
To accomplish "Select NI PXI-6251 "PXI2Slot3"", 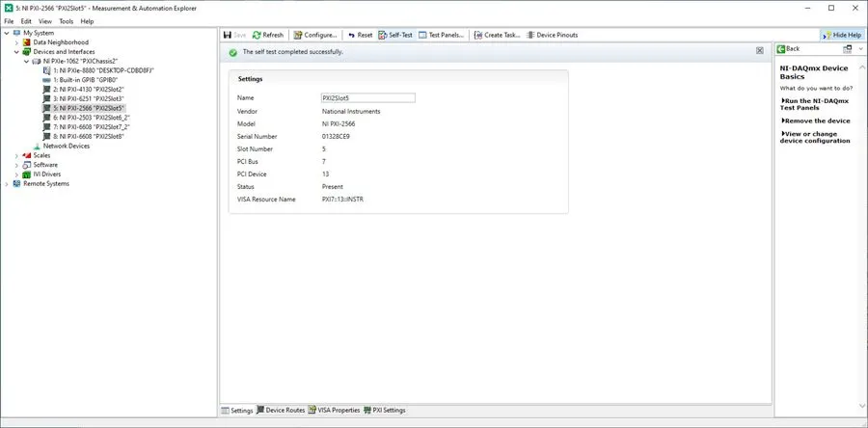I will [88, 99].
